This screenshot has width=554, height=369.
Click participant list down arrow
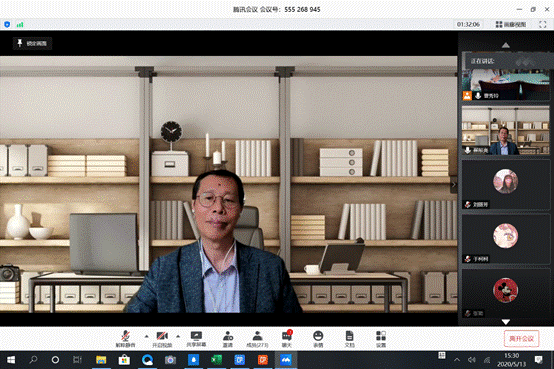coord(506,322)
